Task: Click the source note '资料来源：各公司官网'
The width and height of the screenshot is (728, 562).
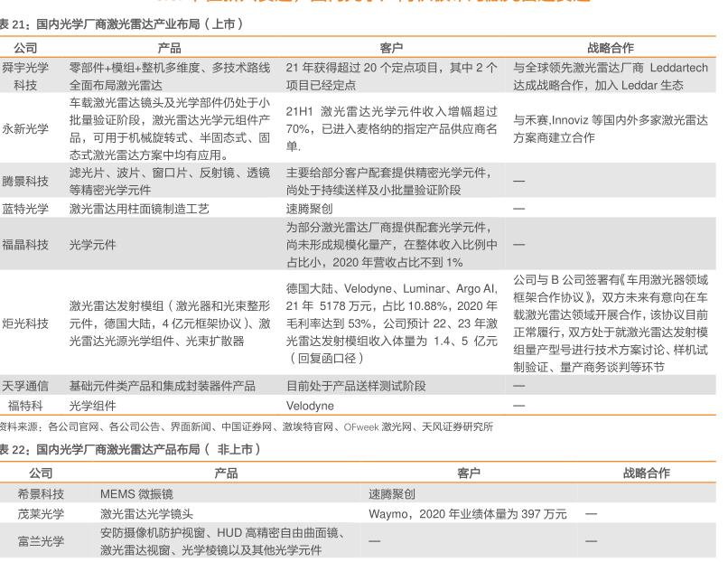Action: pos(246,426)
